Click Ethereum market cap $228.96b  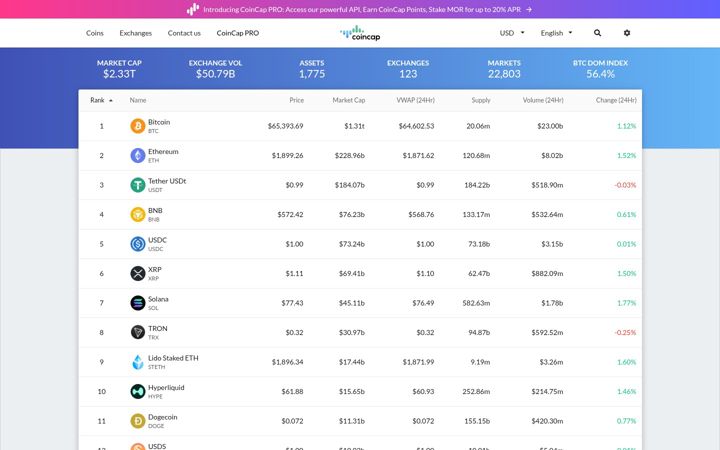[350, 155]
